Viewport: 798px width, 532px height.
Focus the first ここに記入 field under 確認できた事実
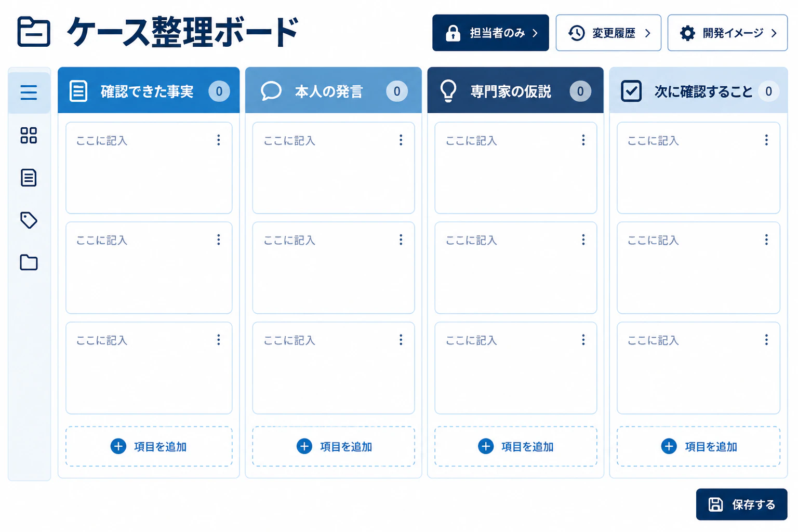coord(149,168)
